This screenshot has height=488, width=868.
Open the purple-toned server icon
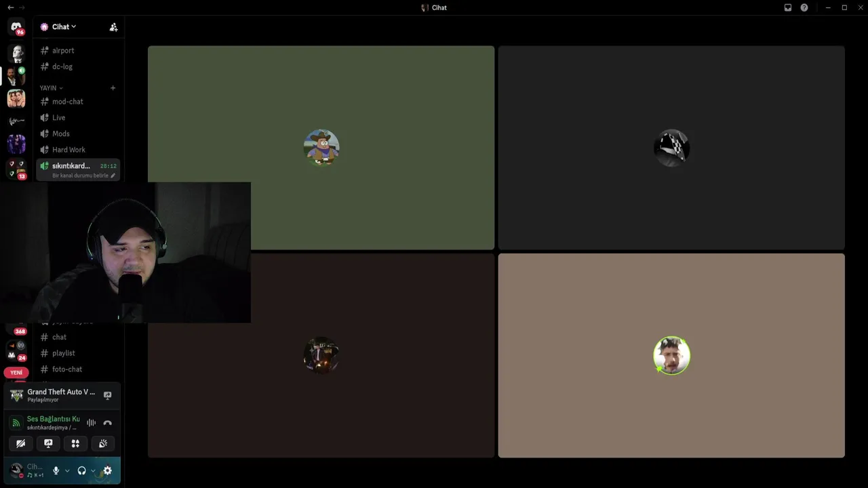point(16,144)
